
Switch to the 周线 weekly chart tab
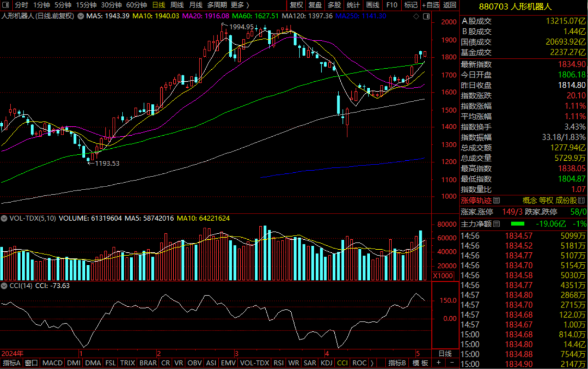(x=177, y=5)
